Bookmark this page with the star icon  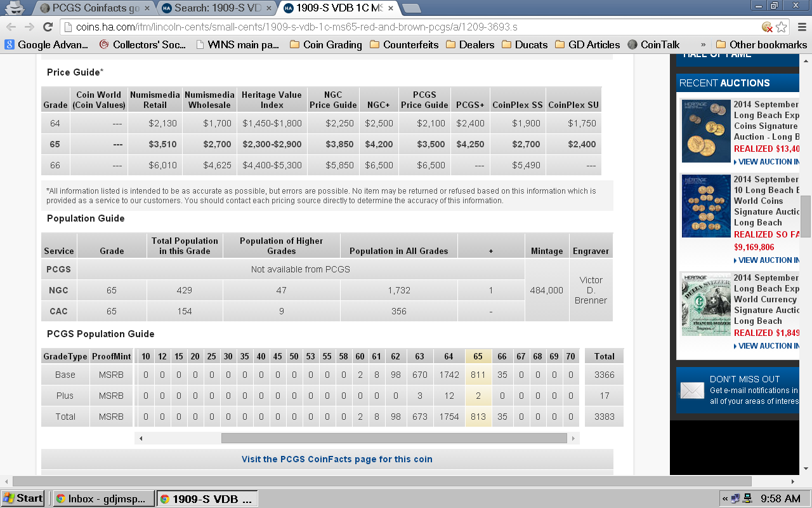pos(782,27)
